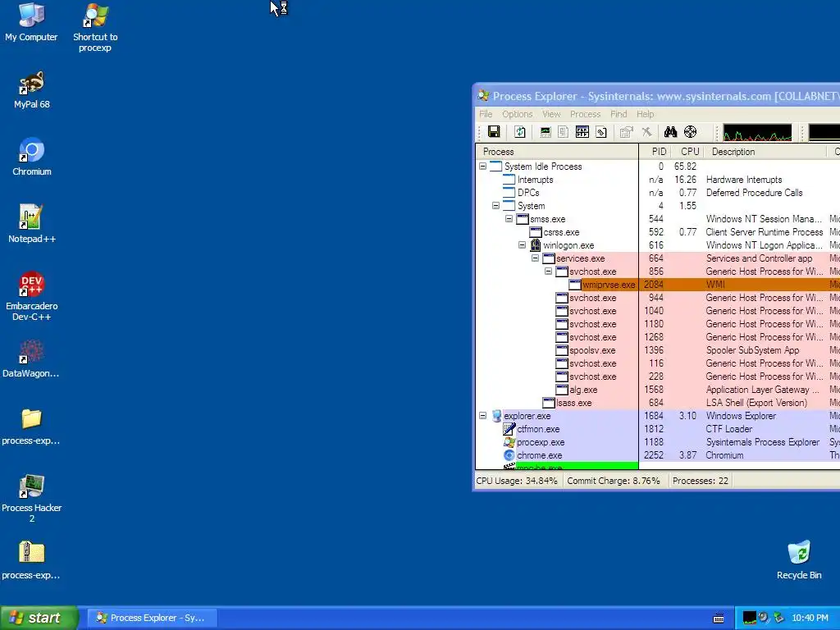Click the Save toolbar icon in Process Explorer
This screenshot has width=840, height=630.
(494, 132)
